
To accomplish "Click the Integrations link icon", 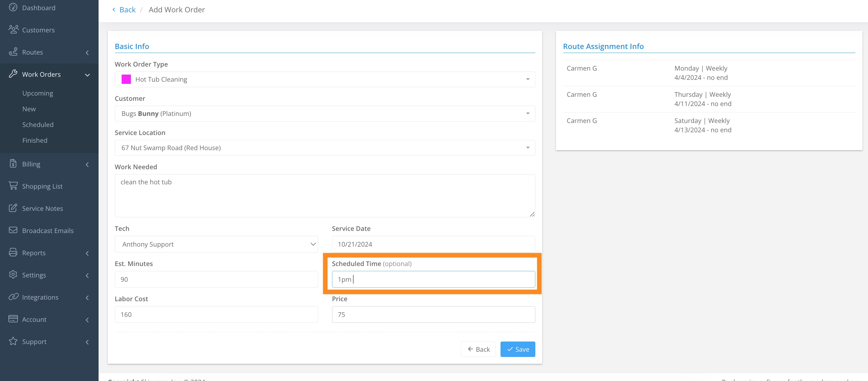I will tap(13, 297).
